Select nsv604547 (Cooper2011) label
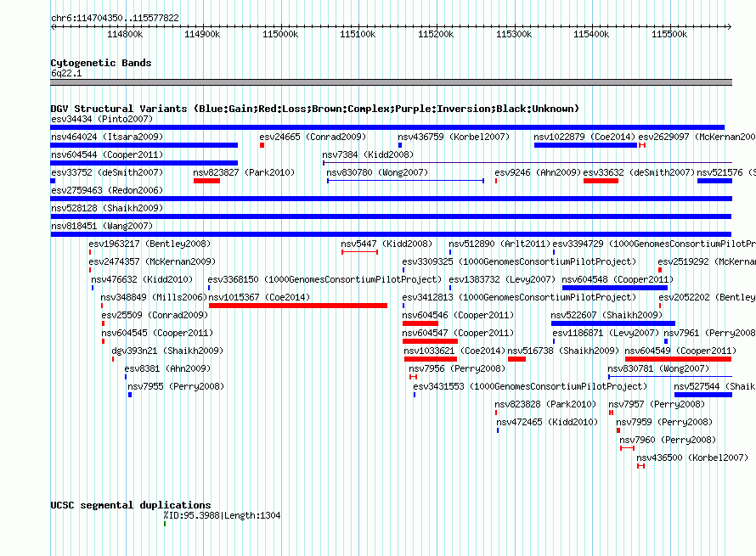The height and width of the screenshot is (556, 756). [458, 333]
